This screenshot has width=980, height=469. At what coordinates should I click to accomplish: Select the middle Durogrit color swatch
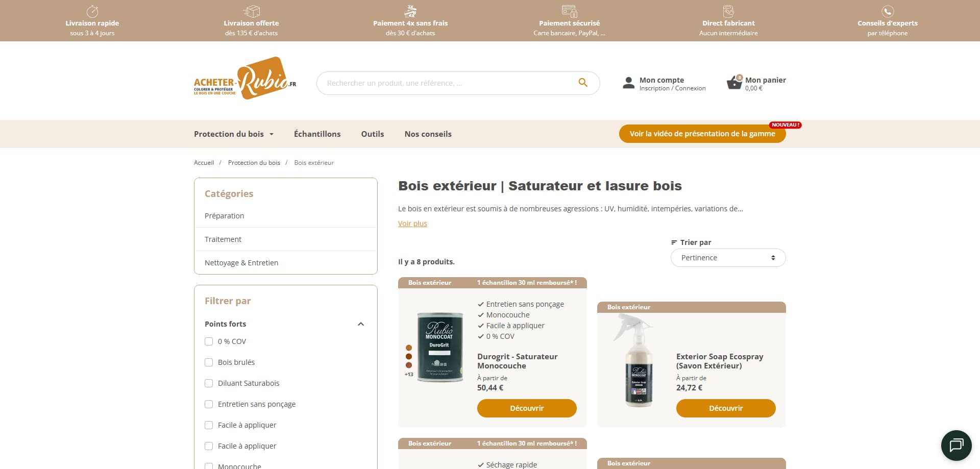pos(409,357)
